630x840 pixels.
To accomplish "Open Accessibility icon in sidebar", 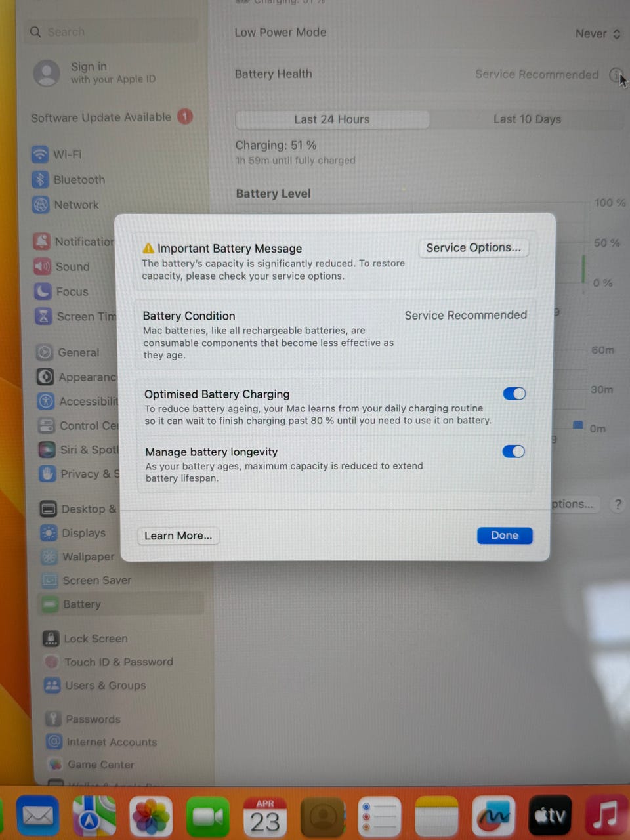I will coord(46,401).
